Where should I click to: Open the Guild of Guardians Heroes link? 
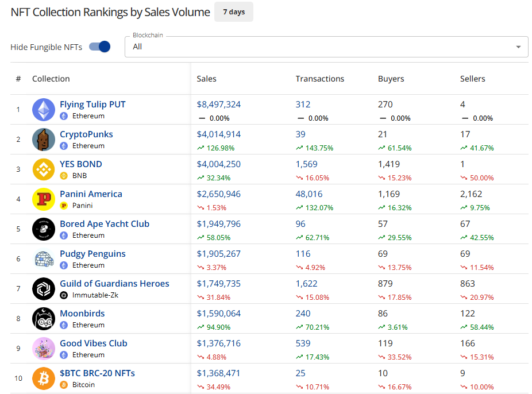pos(114,284)
